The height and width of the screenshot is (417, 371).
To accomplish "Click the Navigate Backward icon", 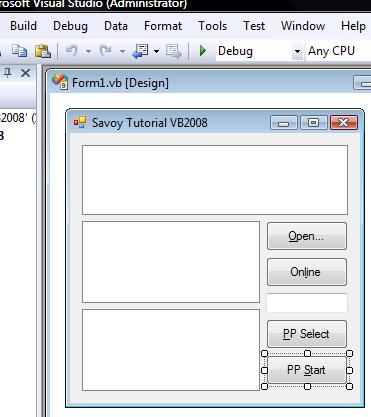I will [141, 51].
